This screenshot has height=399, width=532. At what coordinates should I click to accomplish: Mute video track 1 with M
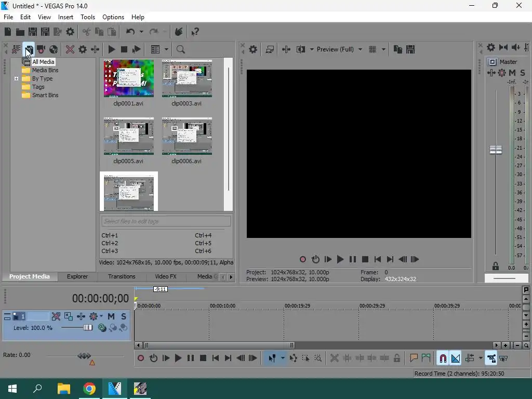(x=111, y=316)
